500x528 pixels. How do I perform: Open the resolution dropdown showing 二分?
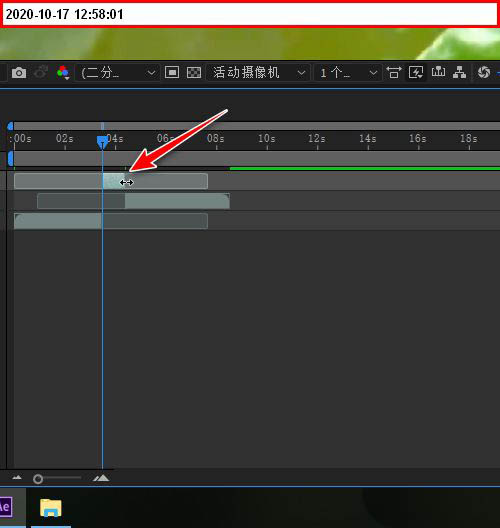point(119,73)
